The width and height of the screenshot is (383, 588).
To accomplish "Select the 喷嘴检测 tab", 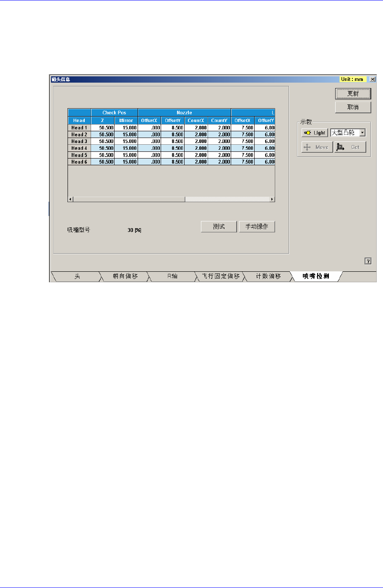I will click(316, 276).
